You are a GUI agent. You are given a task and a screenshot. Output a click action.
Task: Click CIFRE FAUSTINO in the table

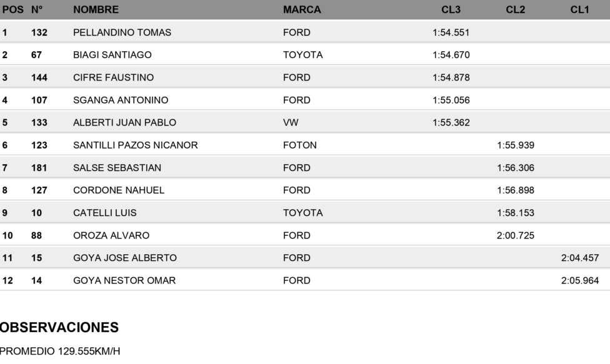point(114,77)
